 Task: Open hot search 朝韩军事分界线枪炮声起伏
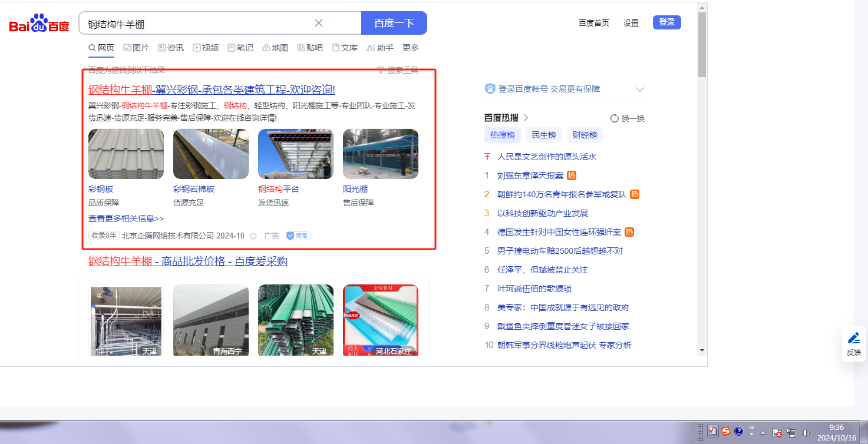click(565, 345)
